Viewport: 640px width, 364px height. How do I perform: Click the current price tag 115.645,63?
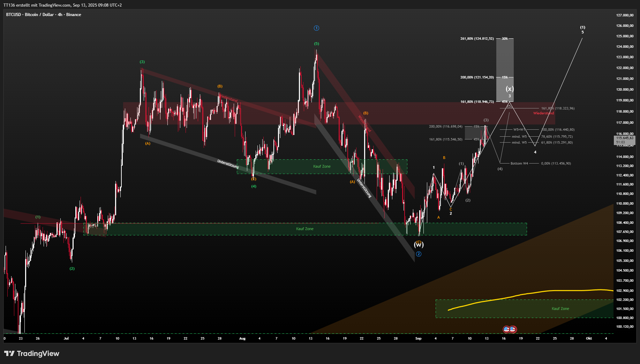click(625, 140)
